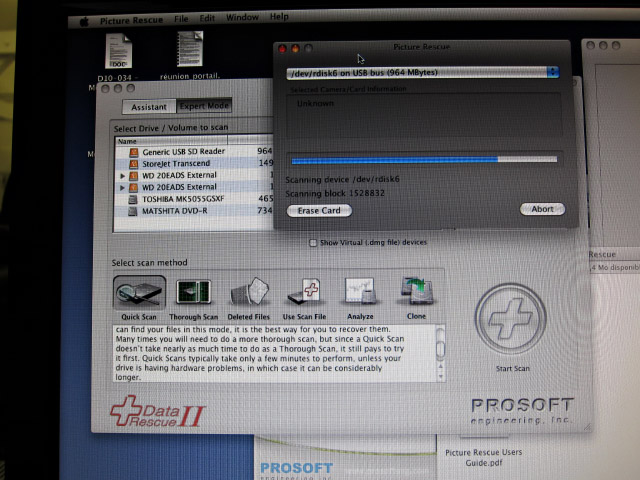Screen dimensions: 640x480
Task: Click the scan description scrollbar
Action: tap(440, 353)
